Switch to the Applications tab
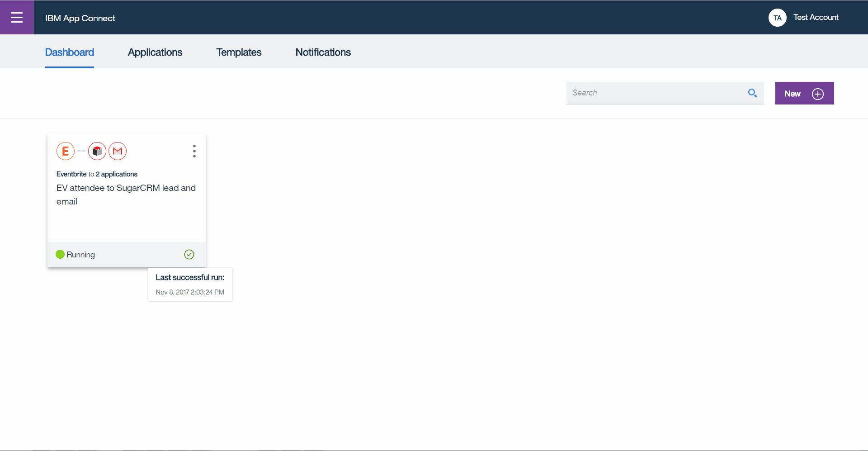The height and width of the screenshot is (451, 868). point(155,52)
